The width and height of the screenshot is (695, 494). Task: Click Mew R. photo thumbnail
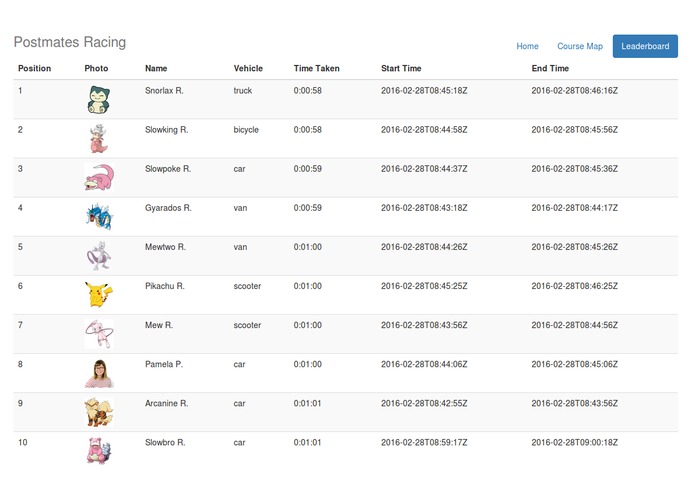pos(99,334)
